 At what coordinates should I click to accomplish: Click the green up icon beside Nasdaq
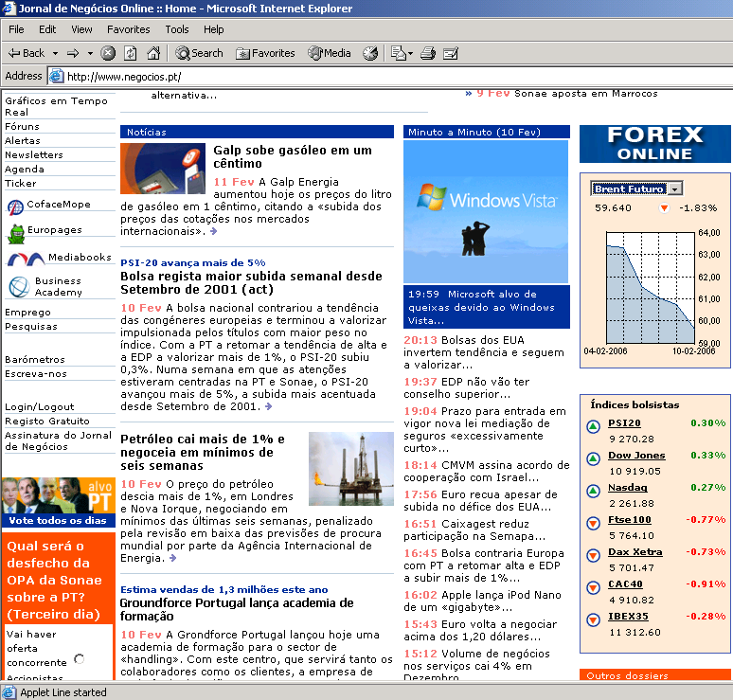point(593,491)
